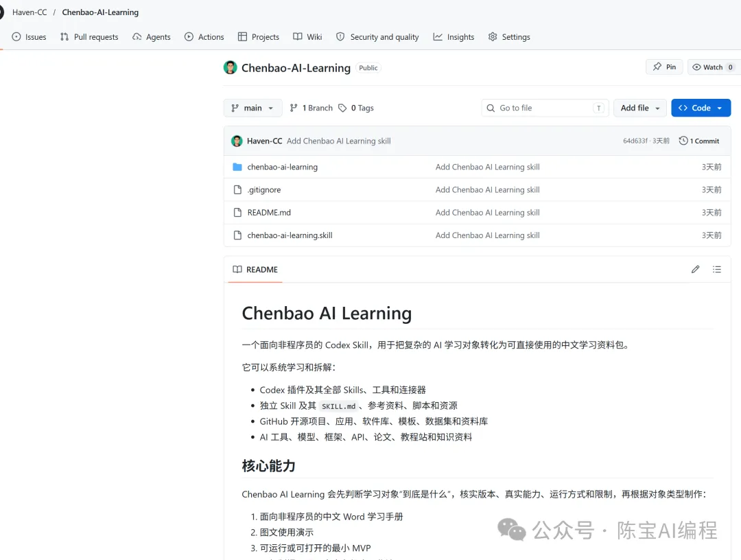Image resolution: width=741 pixels, height=560 pixels.
Task: Open the chenbao-ai-learning.skill file
Action: (290, 235)
